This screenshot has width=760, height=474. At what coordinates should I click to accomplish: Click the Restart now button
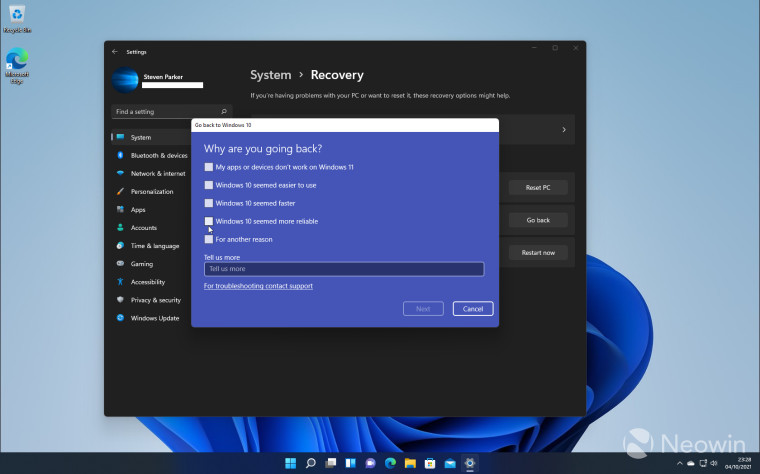coord(538,253)
